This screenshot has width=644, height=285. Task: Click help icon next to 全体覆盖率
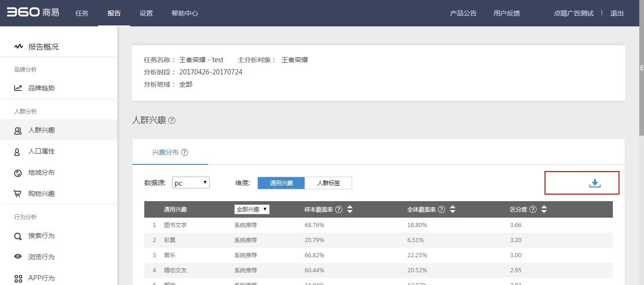441,210
